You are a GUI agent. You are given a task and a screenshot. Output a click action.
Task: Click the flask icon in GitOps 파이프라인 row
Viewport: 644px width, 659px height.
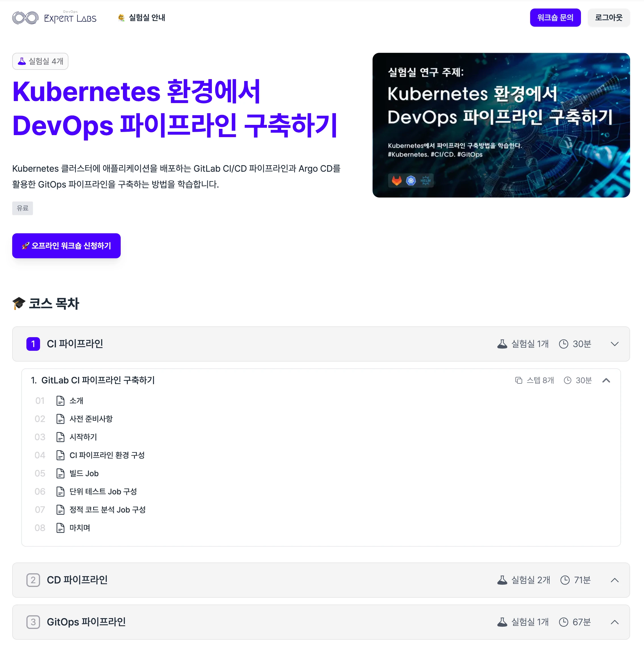[x=502, y=622]
